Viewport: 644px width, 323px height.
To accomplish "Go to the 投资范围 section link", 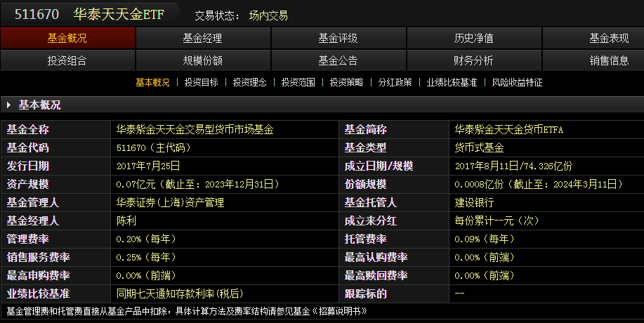I will (x=298, y=83).
